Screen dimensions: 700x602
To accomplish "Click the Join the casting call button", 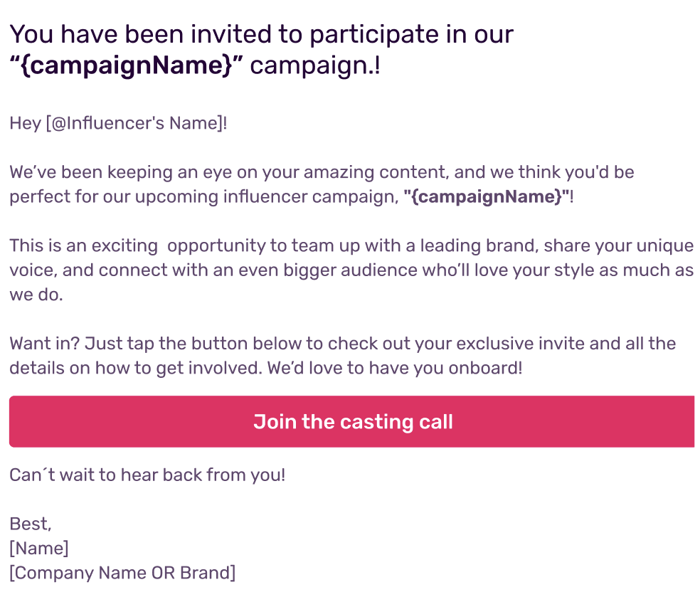I will point(352,421).
